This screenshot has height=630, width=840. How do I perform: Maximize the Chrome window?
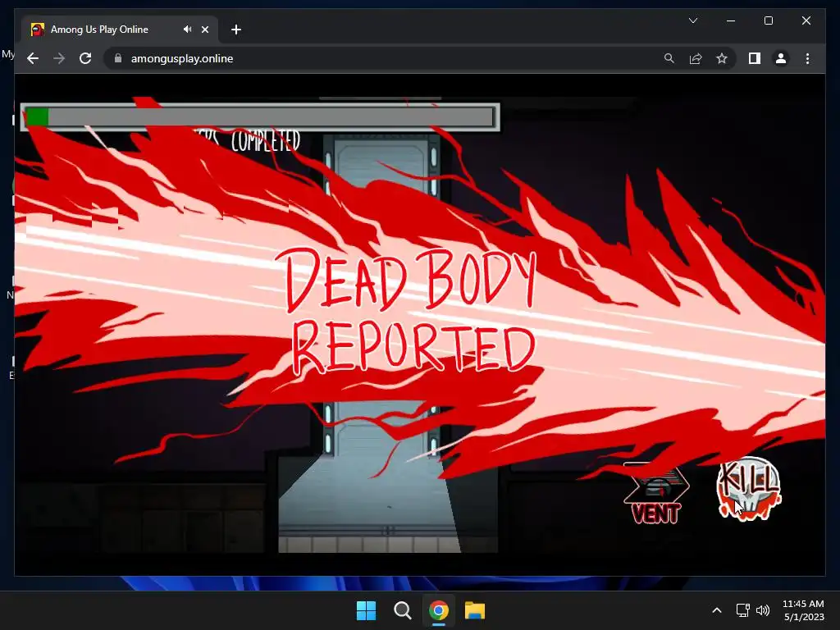[768, 21]
